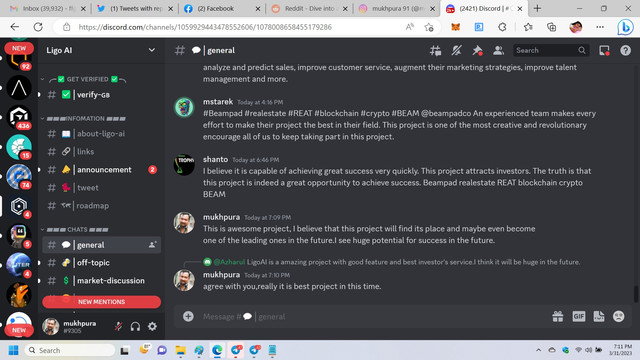Click the plus attachment button in message box

[188, 316]
